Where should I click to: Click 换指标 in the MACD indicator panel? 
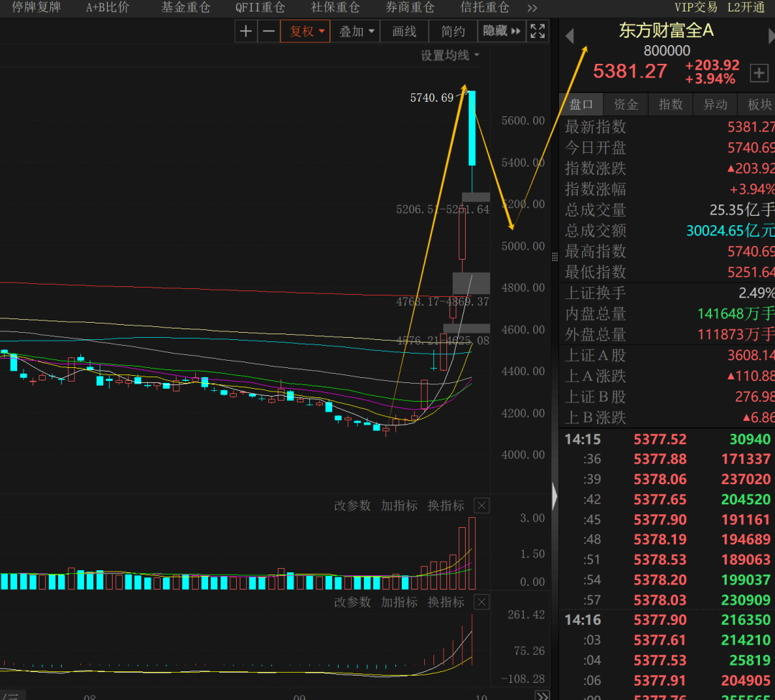pos(446,602)
